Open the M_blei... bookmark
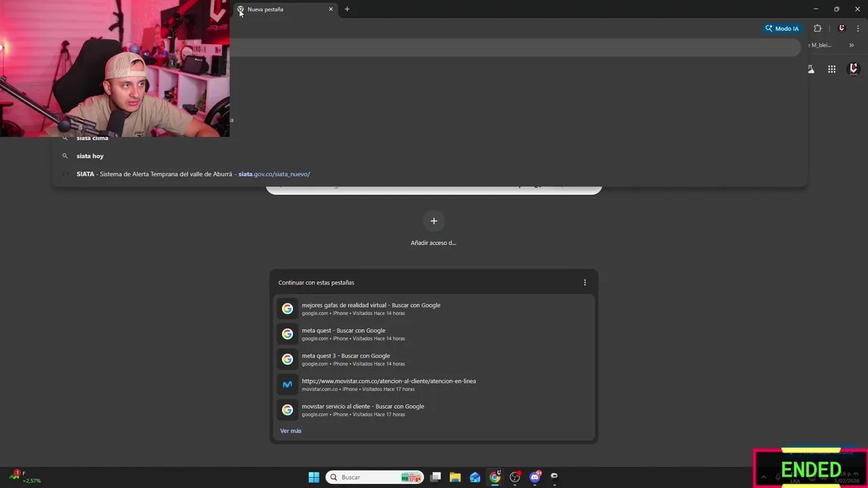The image size is (868, 488). pos(821,45)
